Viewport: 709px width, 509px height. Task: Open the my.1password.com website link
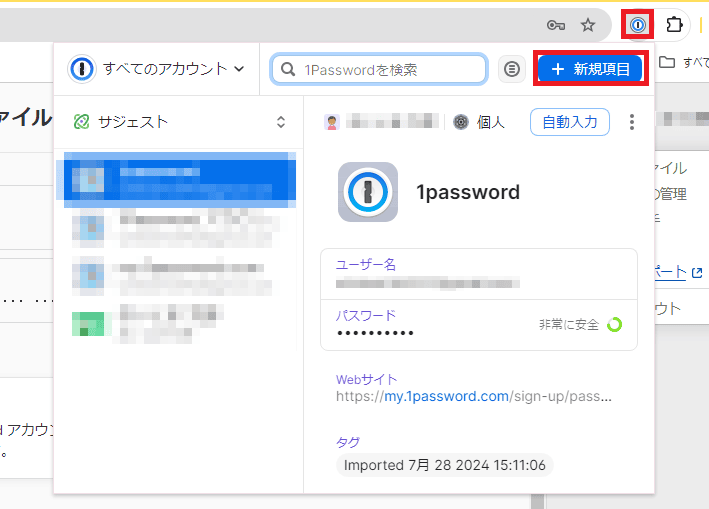[x=446, y=396]
